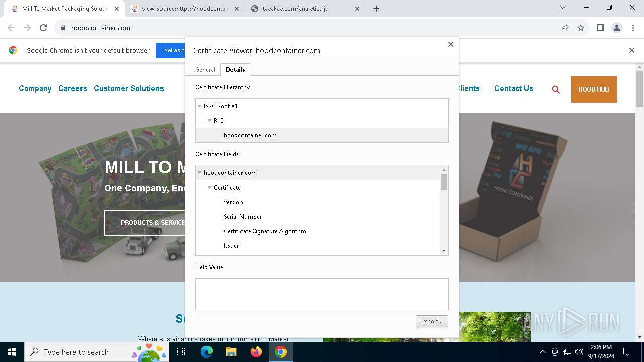Open a new browser tab
The height and width of the screenshot is (362, 644).
[376, 9]
